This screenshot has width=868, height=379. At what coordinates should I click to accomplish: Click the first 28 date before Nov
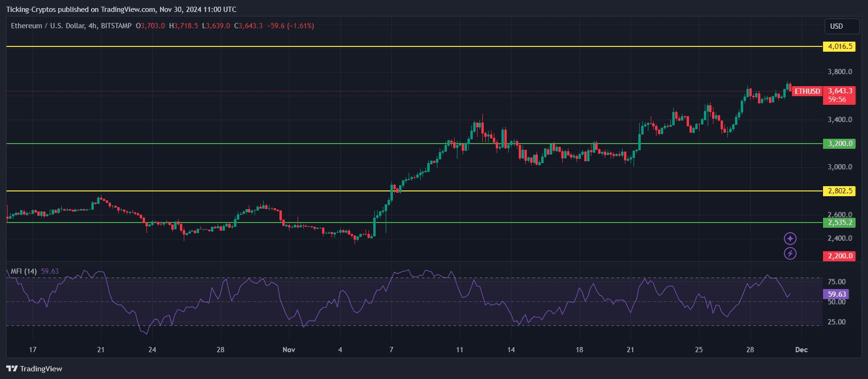pyautogui.click(x=221, y=350)
